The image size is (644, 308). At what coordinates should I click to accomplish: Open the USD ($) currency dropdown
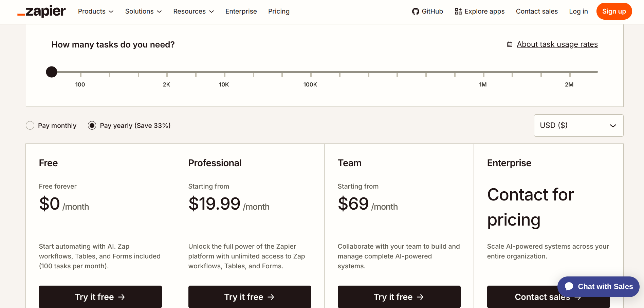(578, 126)
